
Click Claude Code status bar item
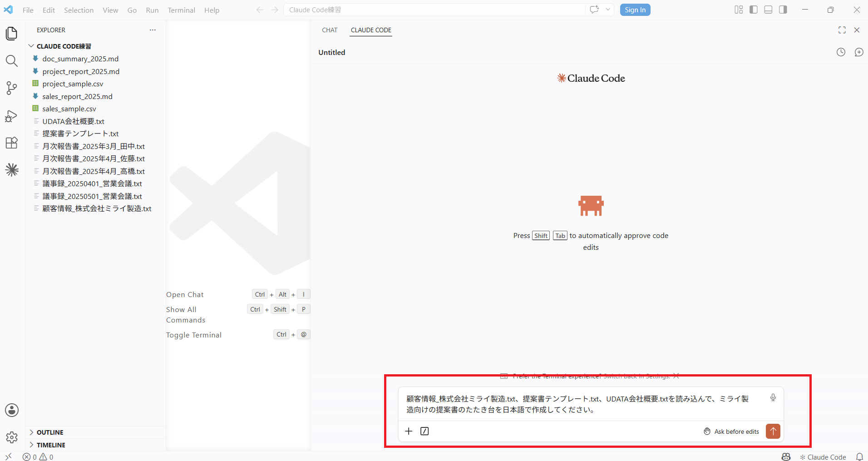[x=823, y=457]
